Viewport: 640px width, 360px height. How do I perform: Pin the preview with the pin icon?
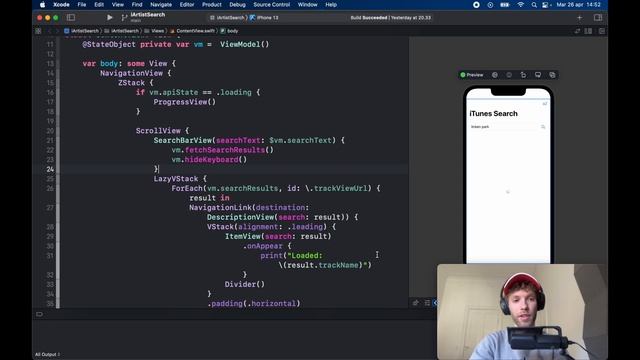pyautogui.click(x=416, y=303)
